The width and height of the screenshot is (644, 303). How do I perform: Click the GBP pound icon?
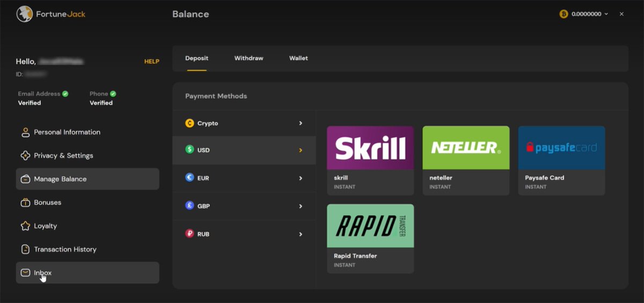pyautogui.click(x=189, y=206)
